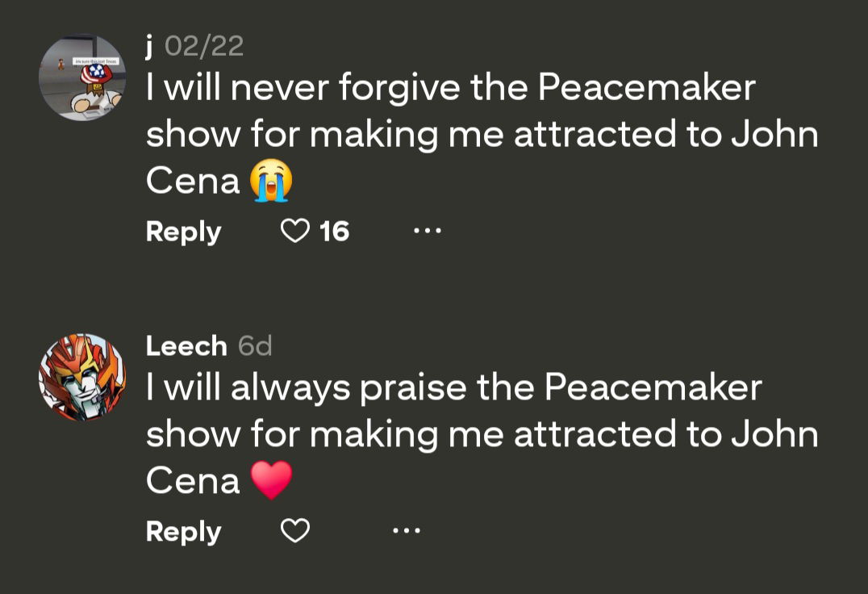Click the crying emoji in j's comment
868x594 pixels.
pos(271,181)
